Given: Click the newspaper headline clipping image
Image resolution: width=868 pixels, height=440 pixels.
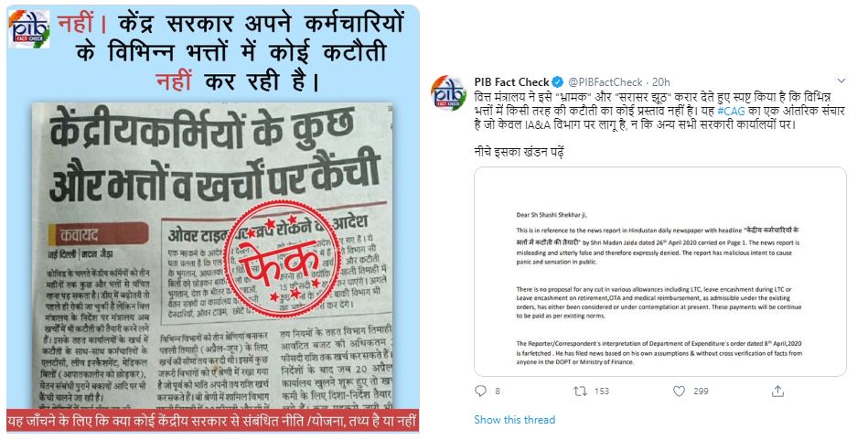Looking at the screenshot, I should click(212, 256).
